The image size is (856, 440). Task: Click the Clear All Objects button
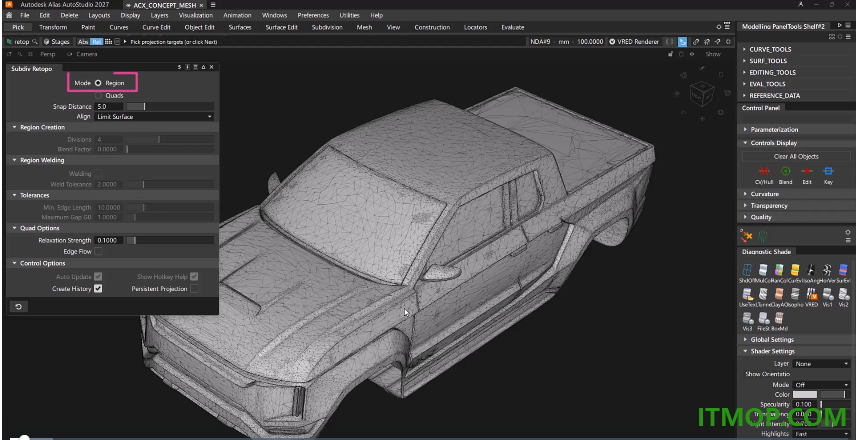pyautogui.click(x=796, y=157)
